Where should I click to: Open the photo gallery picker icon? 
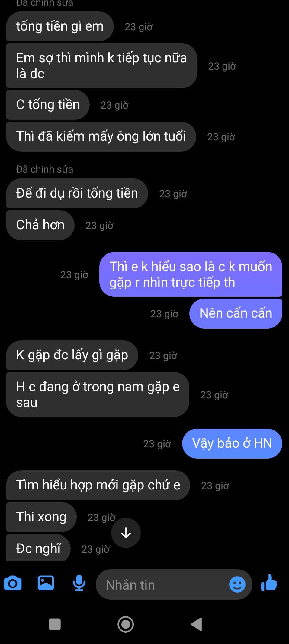[x=46, y=583]
